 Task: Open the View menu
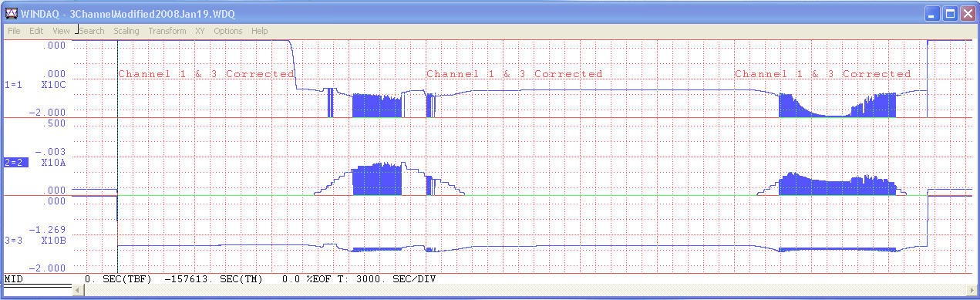pos(61,31)
